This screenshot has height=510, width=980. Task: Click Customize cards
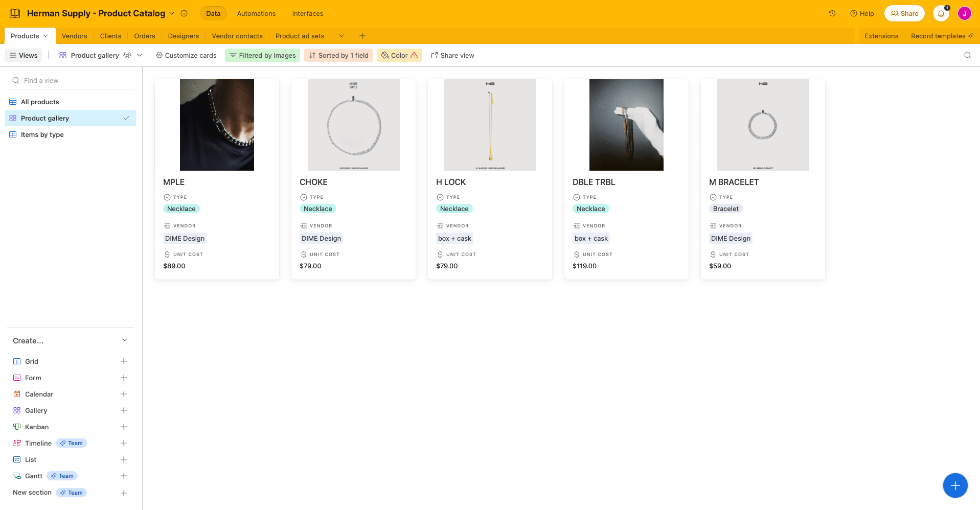tap(186, 55)
